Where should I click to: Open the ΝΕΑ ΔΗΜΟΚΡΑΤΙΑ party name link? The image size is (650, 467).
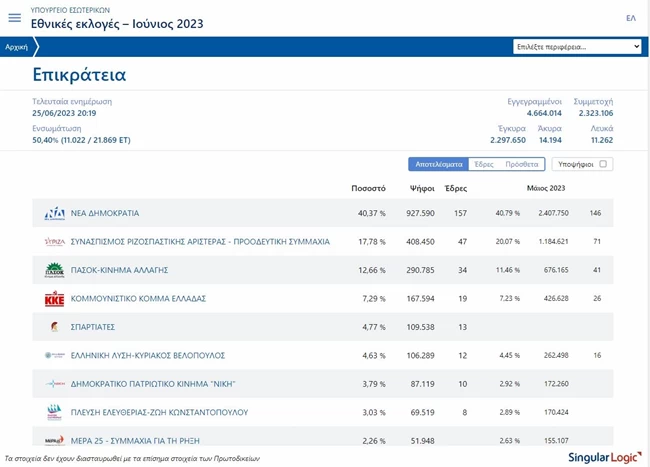tap(105, 214)
